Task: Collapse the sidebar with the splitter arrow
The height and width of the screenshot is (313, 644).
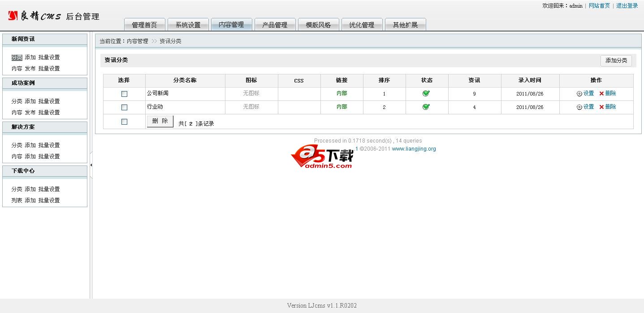Action: tap(91, 165)
